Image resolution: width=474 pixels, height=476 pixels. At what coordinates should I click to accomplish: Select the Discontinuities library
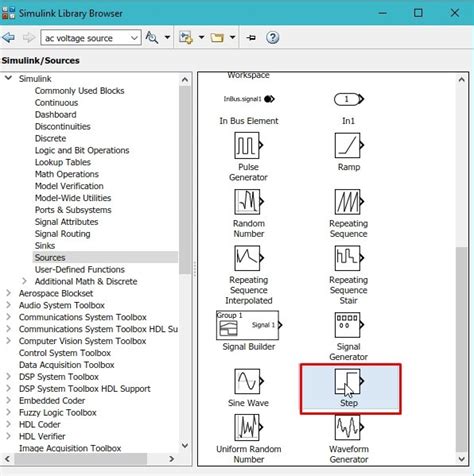coord(63,127)
